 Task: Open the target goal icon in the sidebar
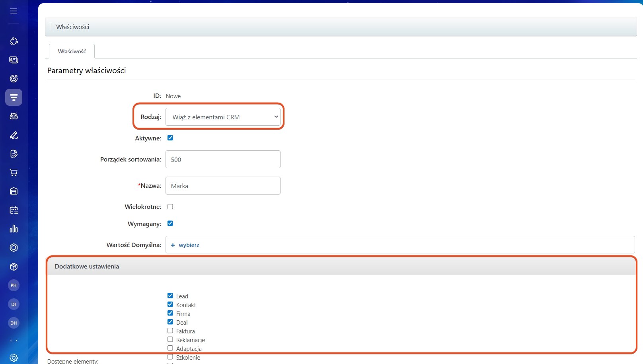(x=14, y=78)
